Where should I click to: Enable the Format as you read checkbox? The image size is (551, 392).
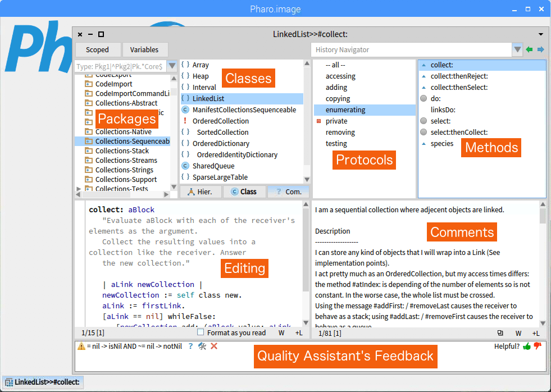(200, 332)
